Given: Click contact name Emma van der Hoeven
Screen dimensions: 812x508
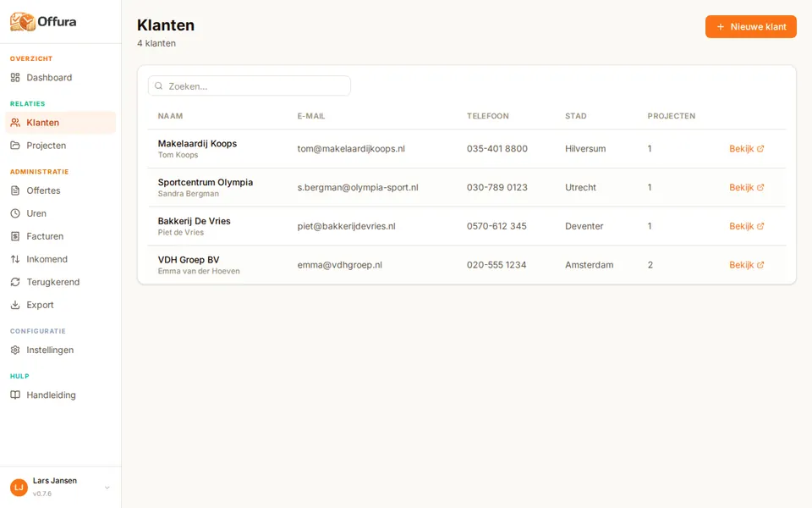Looking at the screenshot, I should 199,271.
